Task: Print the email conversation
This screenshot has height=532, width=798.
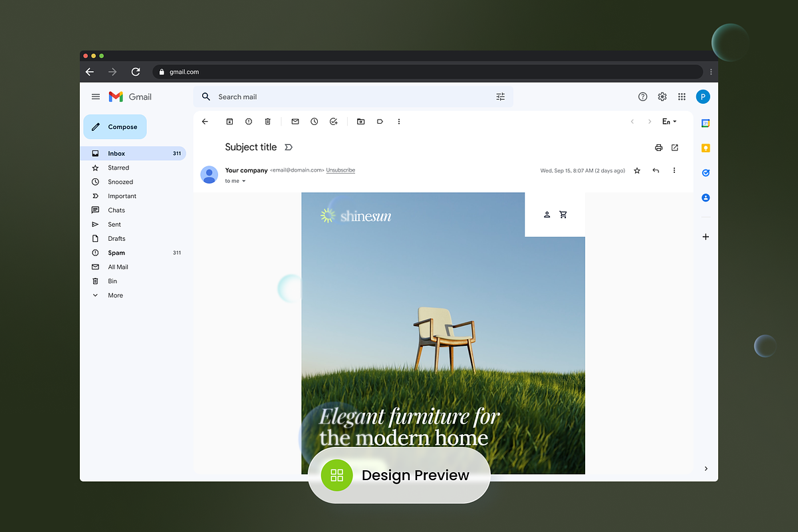Action: pos(658,148)
